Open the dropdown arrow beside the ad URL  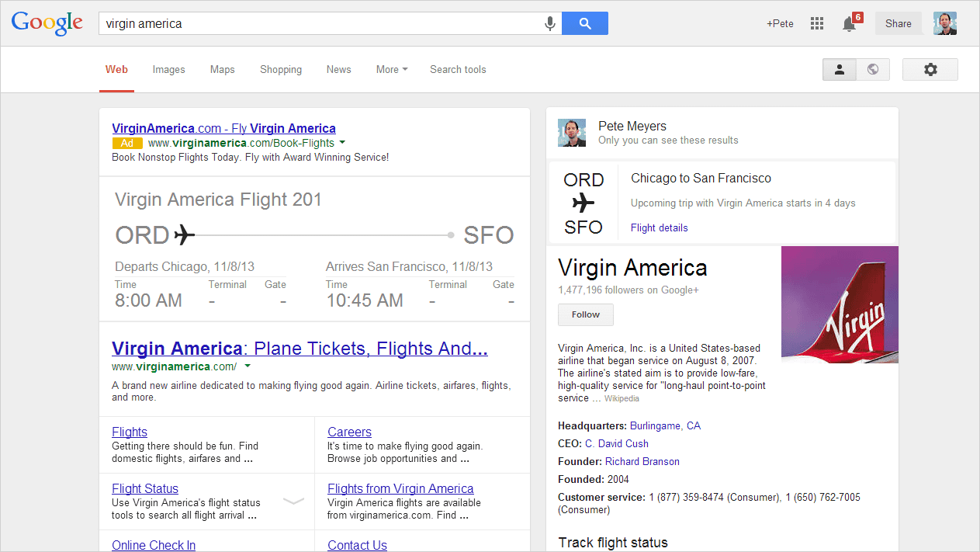[x=342, y=143]
